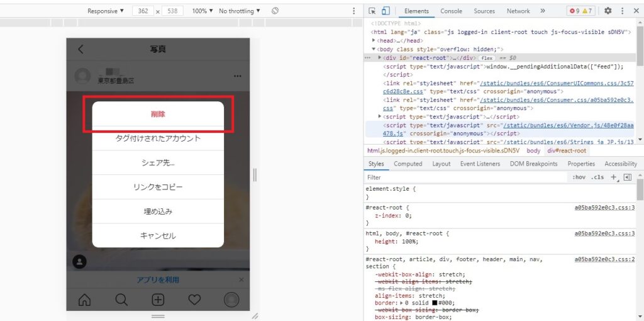The height and width of the screenshot is (321, 644).
Task: Switch to the Computed pane tab
Action: (x=408, y=164)
